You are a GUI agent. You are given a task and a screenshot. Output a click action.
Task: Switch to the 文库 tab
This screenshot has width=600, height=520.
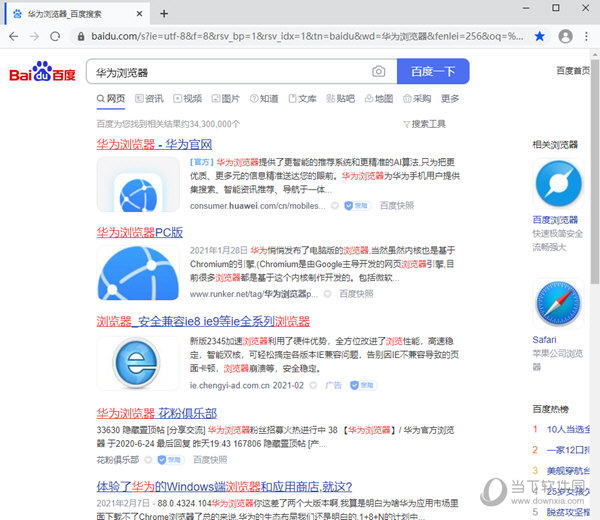pos(302,99)
